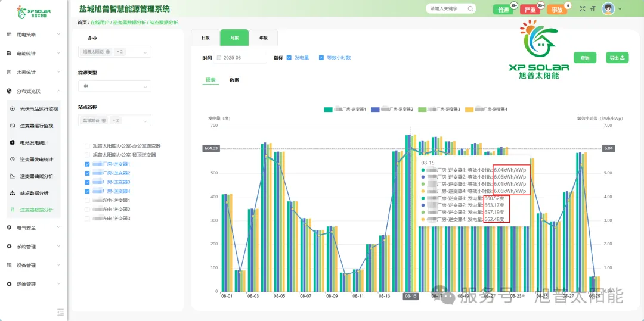
Task: Click the search magnifier icon
Action: pos(470,9)
